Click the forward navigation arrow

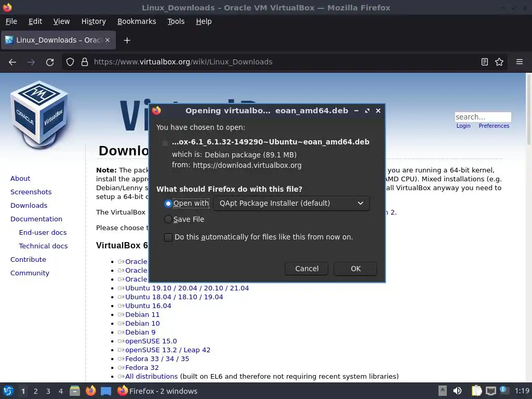coord(31,62)
